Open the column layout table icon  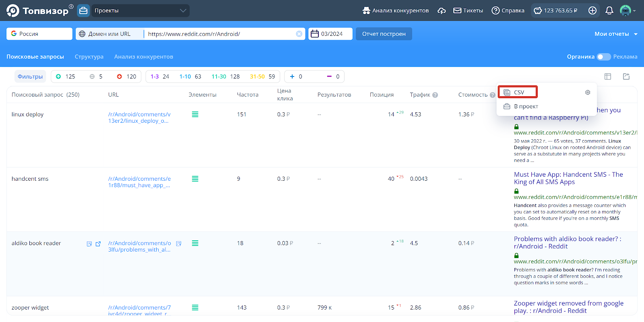coord(608,76)
